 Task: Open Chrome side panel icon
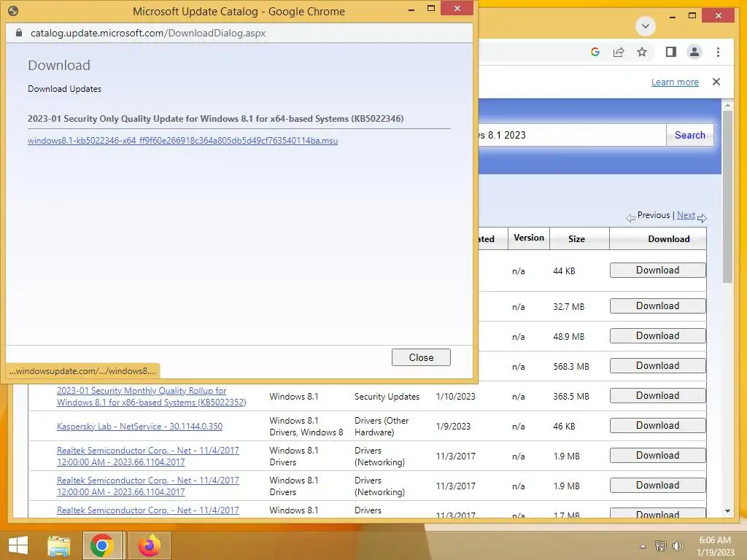point(671,52)
